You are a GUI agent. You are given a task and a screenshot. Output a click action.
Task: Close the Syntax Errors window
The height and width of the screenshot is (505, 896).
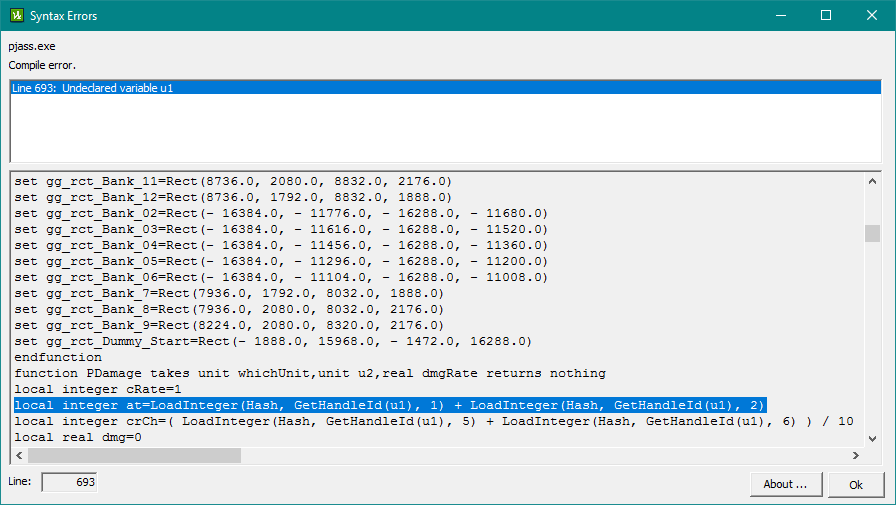871,15
